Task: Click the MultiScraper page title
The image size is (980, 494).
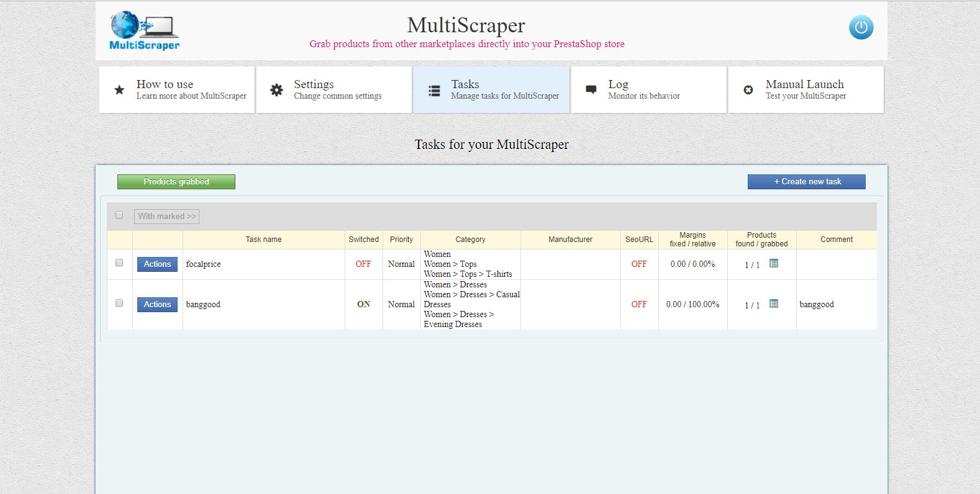Action: (466, 25)
